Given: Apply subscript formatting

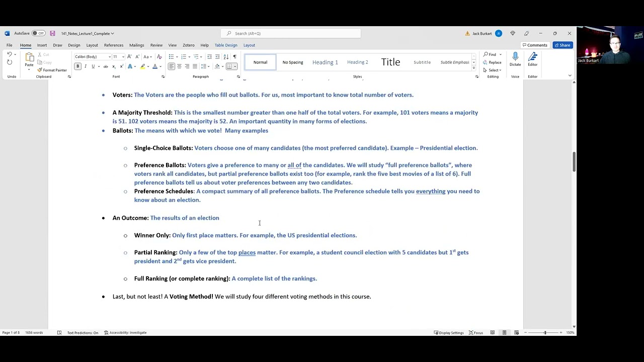Looking at the screenshot, I should 114,66.
